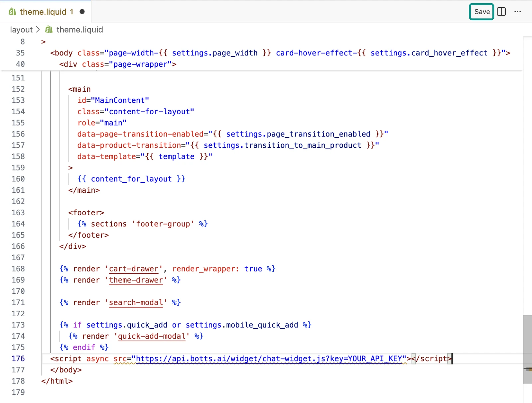532x403 pixels.
Task: Click settings.transition_to_main_product variable
Action: coord(282,145)
